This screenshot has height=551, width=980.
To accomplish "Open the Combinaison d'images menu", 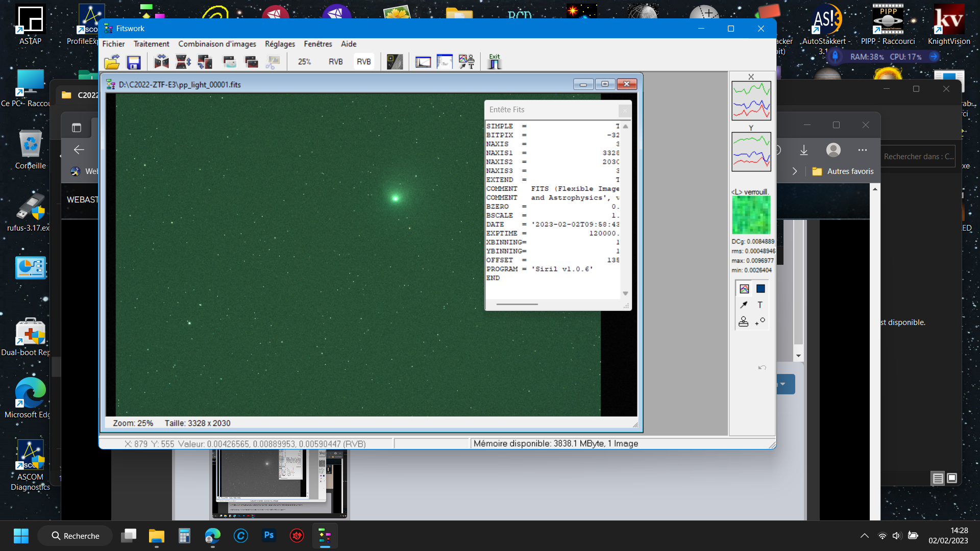I will (217, 44).
